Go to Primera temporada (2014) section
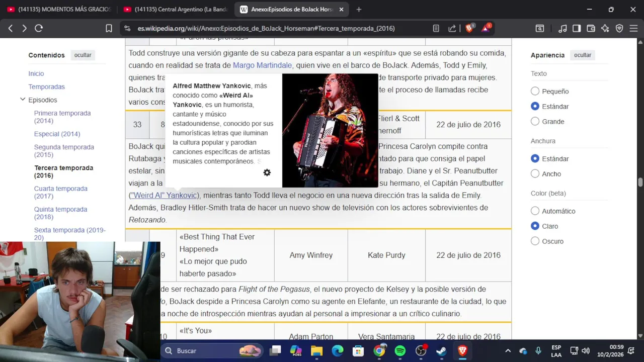This screenshot has height=362, width=644. (x=62, y=117)
